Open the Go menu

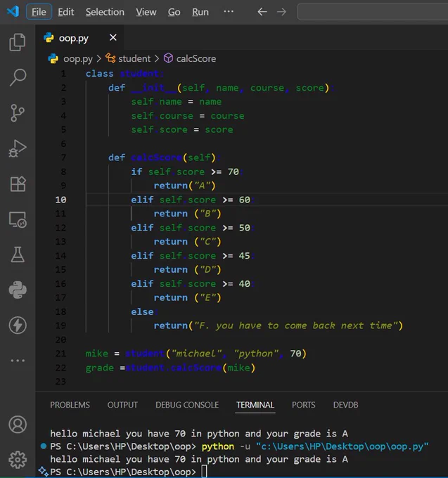(x=174, y=12)
